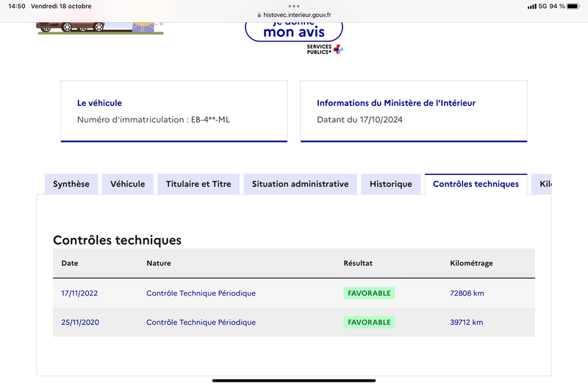Tap the 5G network indicator
The width and height of the screenshot is (588, 386).
(542, 7)
